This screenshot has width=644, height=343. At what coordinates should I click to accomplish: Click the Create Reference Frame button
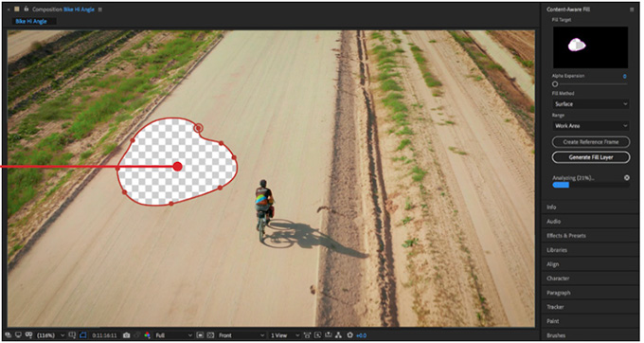591,142
